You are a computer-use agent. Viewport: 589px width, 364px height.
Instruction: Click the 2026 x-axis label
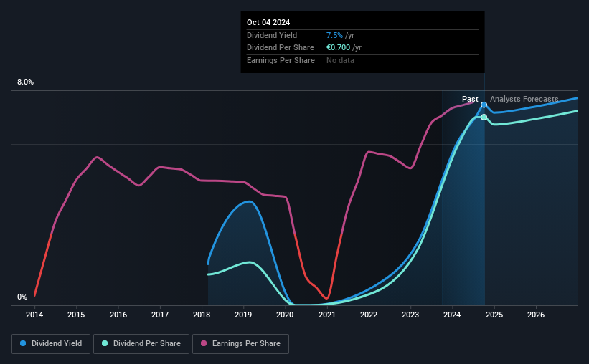click(536, 315)
